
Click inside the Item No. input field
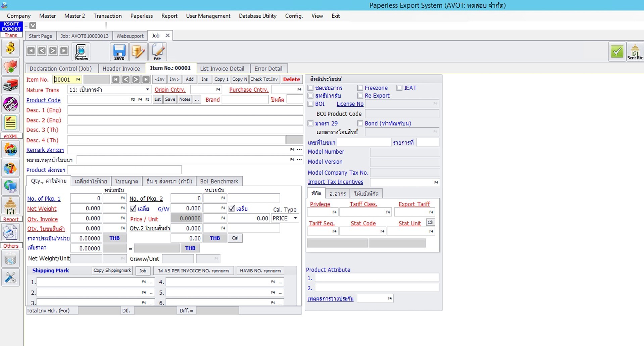[67, 79]
